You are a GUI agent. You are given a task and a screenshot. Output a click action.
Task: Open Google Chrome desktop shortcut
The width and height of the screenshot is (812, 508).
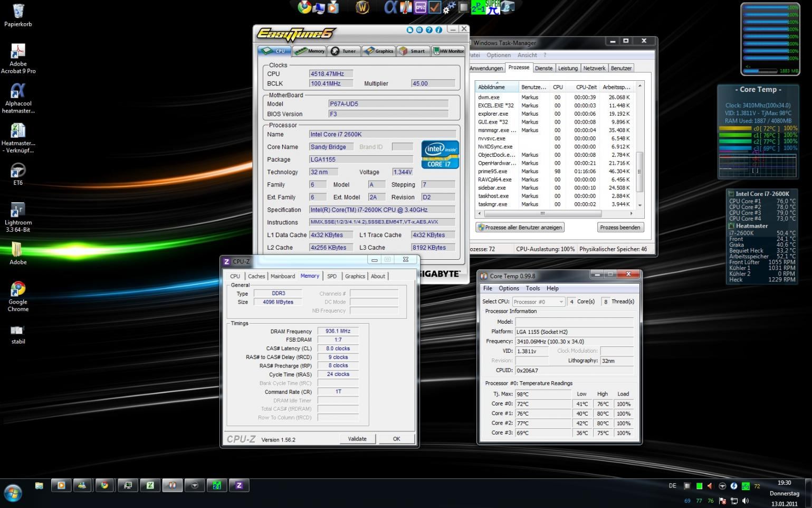[18, 296]
